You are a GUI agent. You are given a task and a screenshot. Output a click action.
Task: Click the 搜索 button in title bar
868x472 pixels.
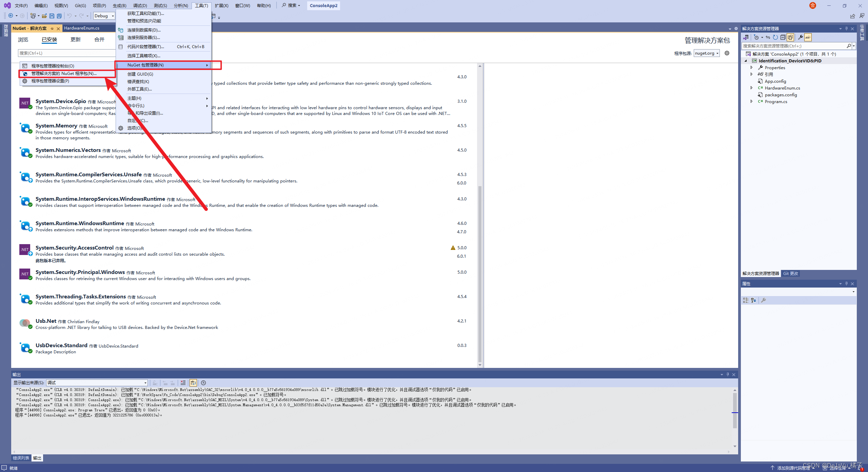pyautogui.click(x=291, y=5)
